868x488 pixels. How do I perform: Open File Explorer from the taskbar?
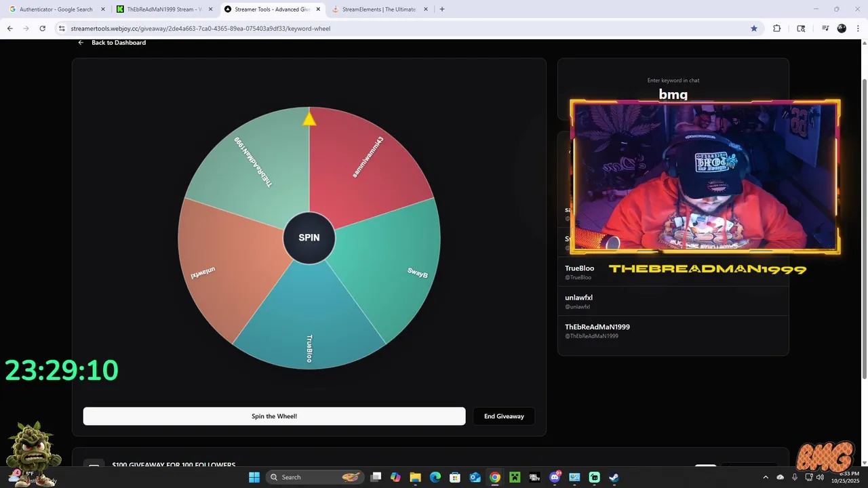click(x=416, y=477)
